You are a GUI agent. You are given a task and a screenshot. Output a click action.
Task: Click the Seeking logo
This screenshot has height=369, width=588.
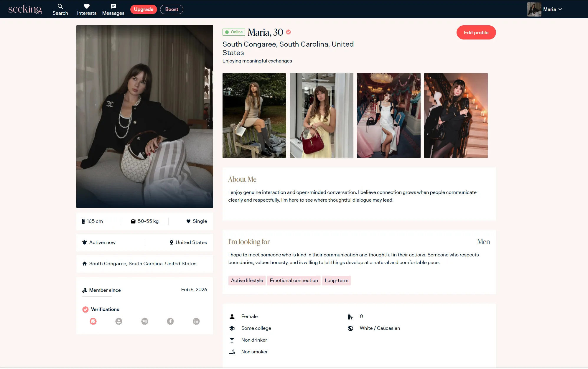[x=25, y=9]
